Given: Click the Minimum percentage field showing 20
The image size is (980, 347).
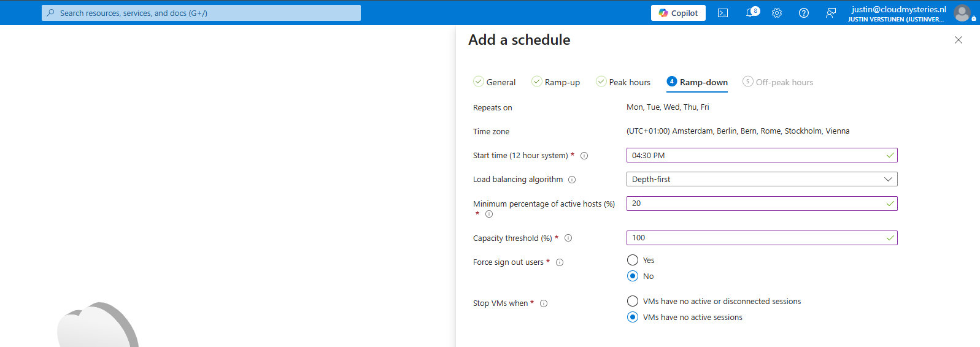Looking at the screenshot, I should coord(762,204).
